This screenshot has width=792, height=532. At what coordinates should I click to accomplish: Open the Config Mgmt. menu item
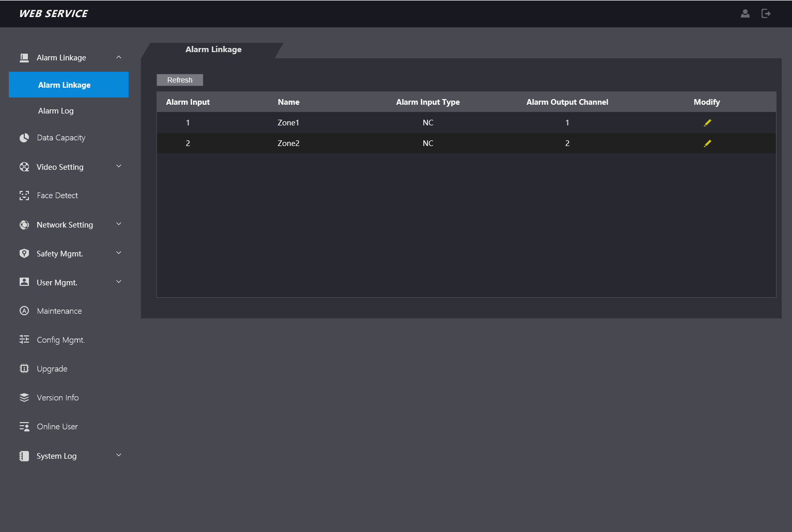coord(61,340)
